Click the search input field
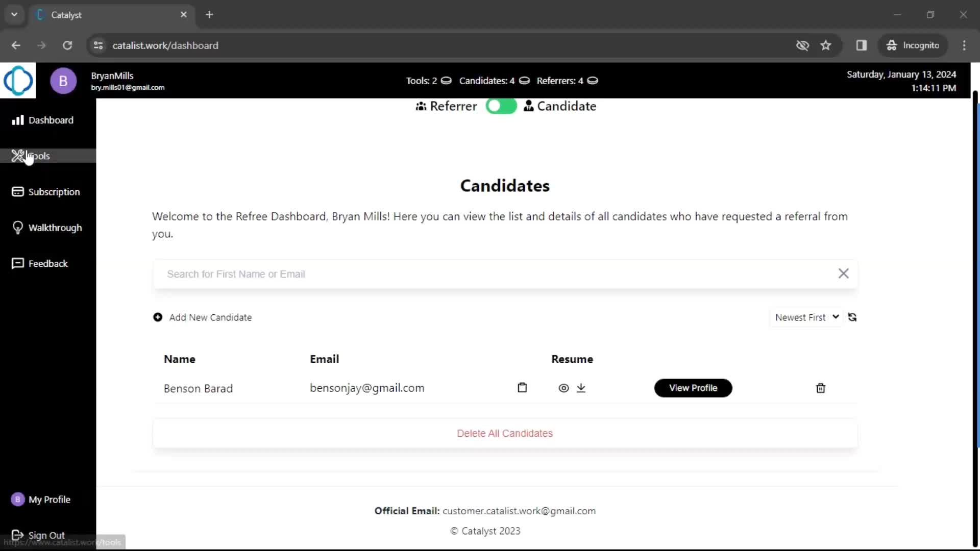Image resolution: width=980 pixels, height=551 pixels. pyautogui.click(x=505, y=274)
